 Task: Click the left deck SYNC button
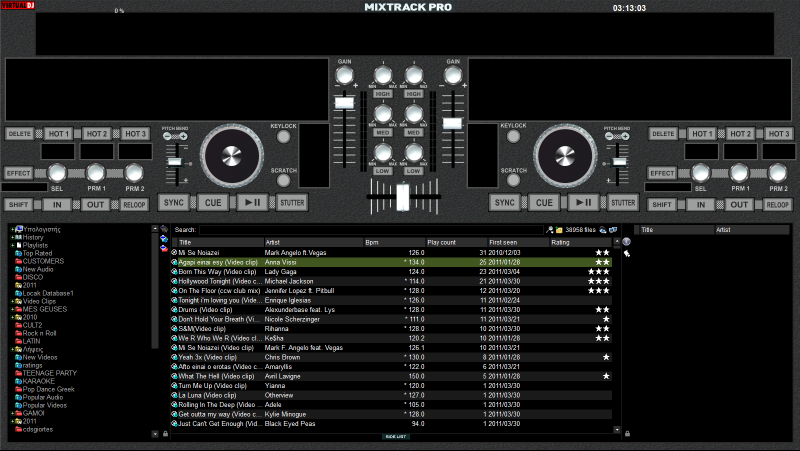point(173,203)
